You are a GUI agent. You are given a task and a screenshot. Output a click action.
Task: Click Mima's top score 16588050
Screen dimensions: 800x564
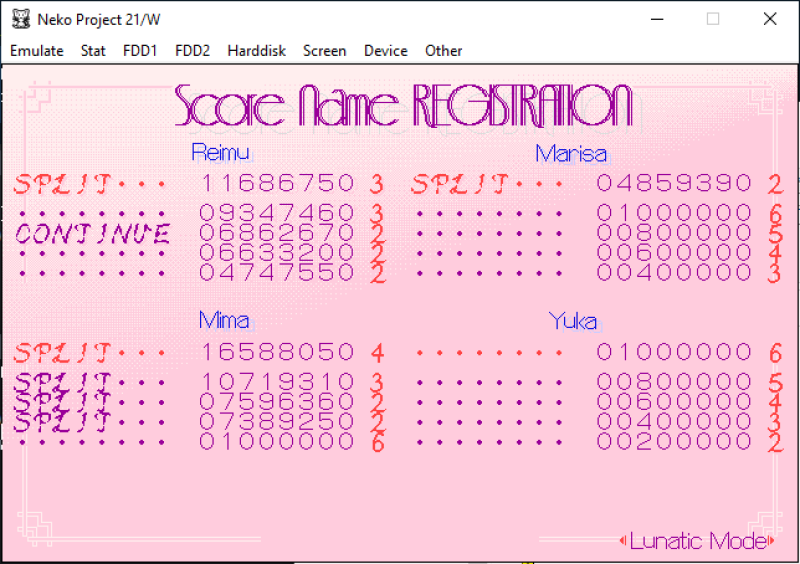click(x=278, y=352)
